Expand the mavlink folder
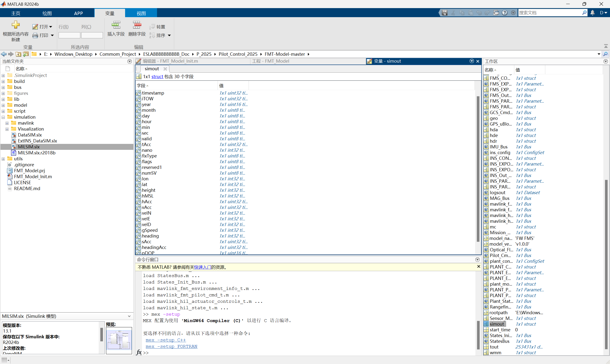Image resolution: width=610 pixels, height=364 pixels. pos(7,123)
